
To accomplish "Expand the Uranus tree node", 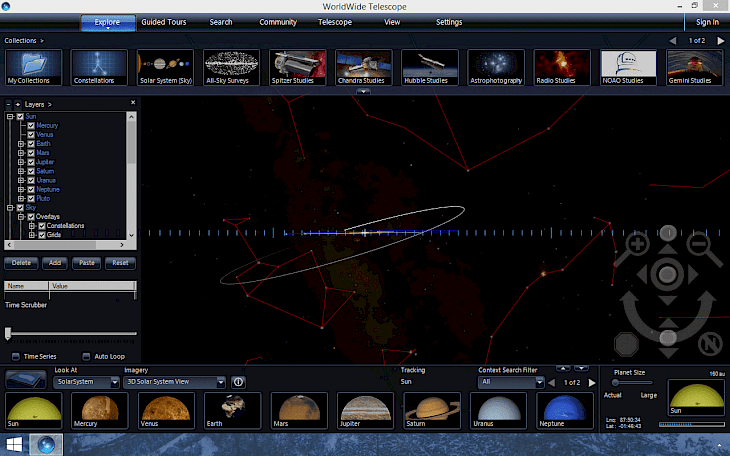I will pos(21,180).
